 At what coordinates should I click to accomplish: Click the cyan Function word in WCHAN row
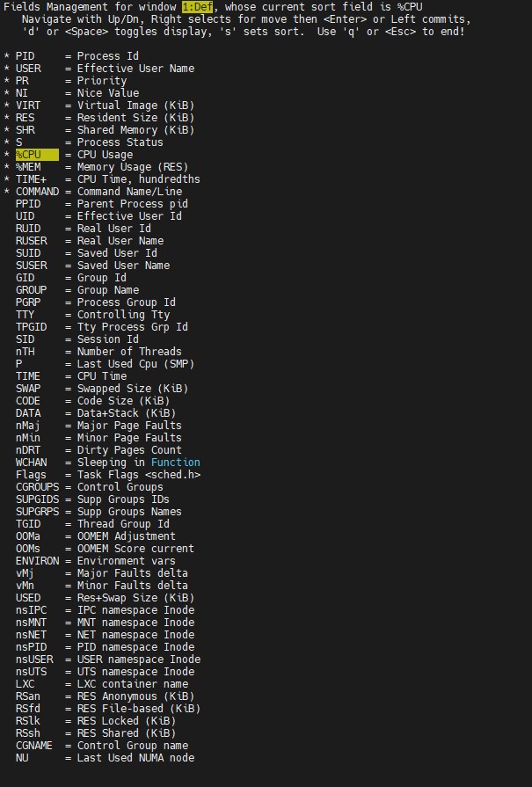[176, 463]
